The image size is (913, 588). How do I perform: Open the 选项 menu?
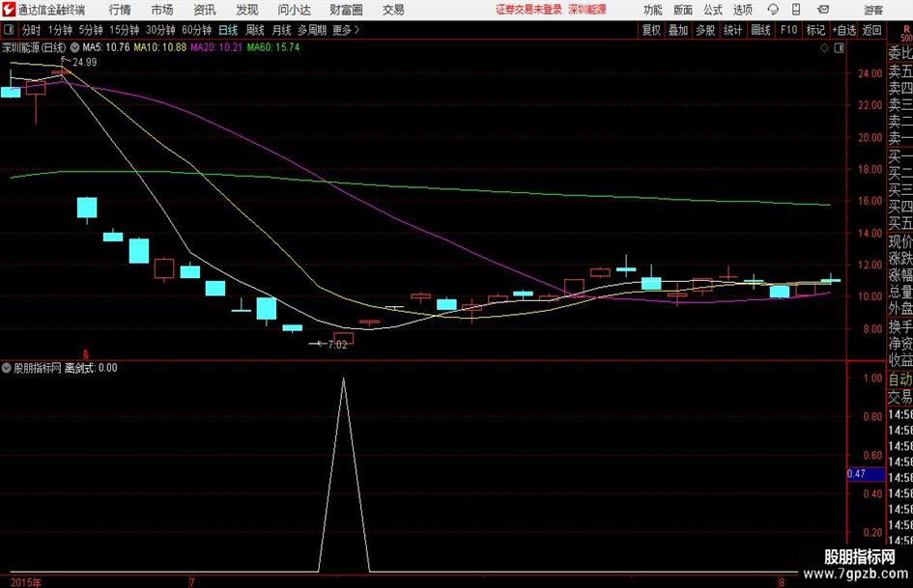tap(742, 10)
